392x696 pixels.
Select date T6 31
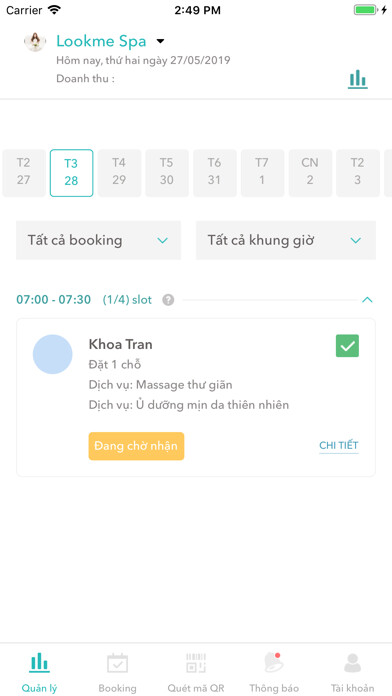point(214,173)
